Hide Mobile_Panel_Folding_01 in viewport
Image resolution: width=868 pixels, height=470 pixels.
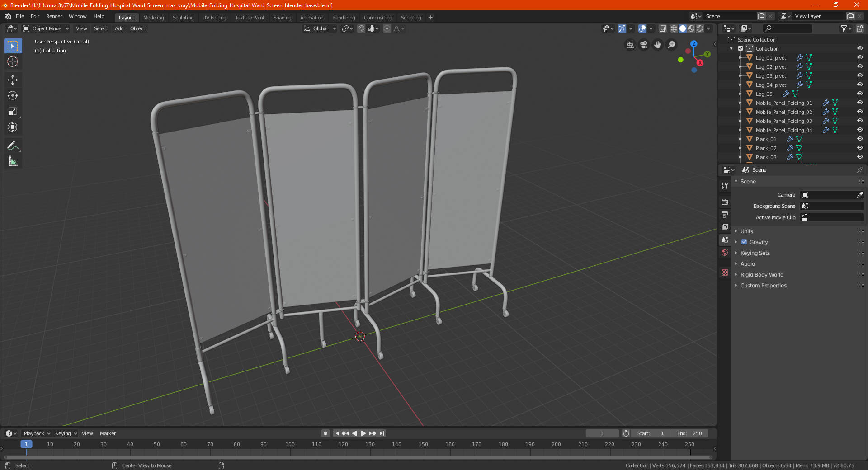(x=860, y=103)
